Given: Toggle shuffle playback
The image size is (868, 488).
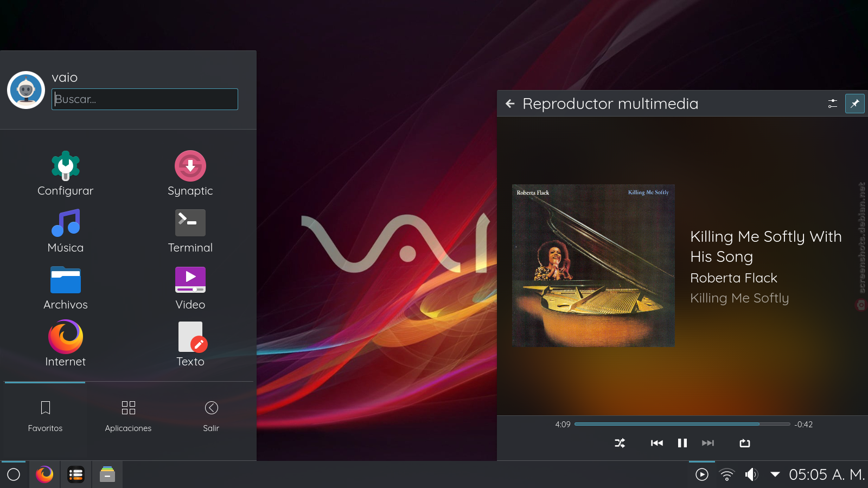Looking at the screenshot, I should [x=620, y=443].
